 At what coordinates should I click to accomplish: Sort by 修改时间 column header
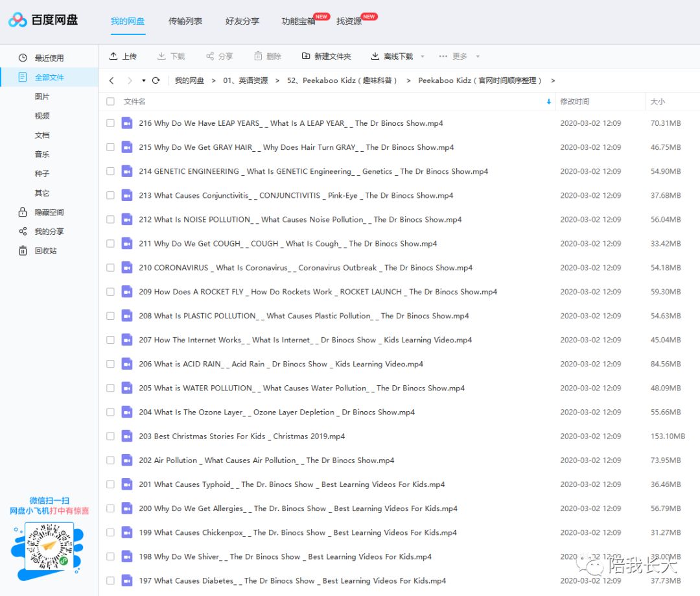[574, 101]
